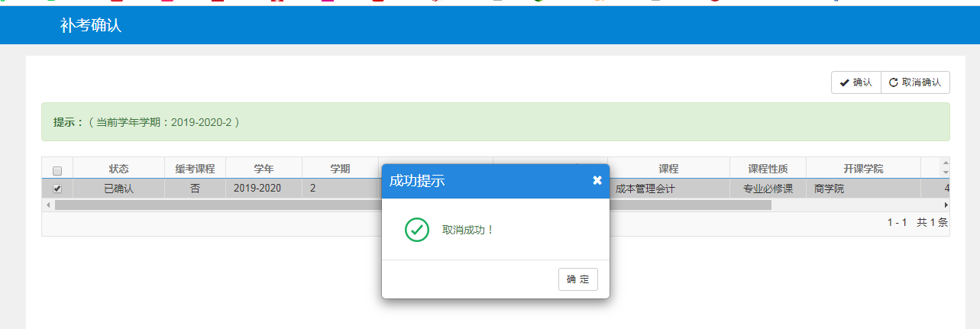Select the 缓考课程 column header
The height and width of the screenshot is (329, 980).
(x=195, y=169)
